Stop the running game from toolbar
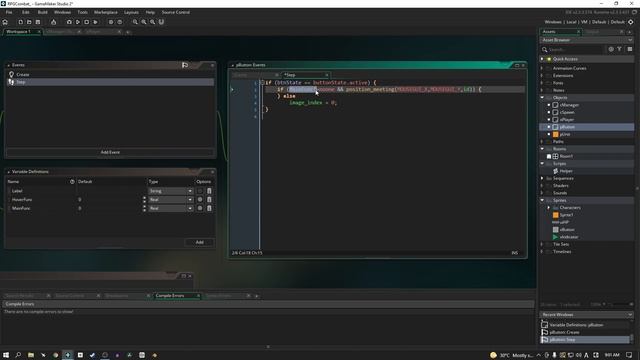Viewport: 640px width, 360px height. [x=87, y=22]
